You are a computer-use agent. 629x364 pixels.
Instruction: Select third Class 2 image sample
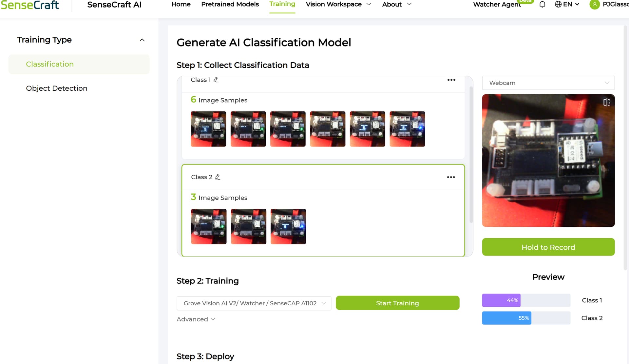(x=288, y=226)
